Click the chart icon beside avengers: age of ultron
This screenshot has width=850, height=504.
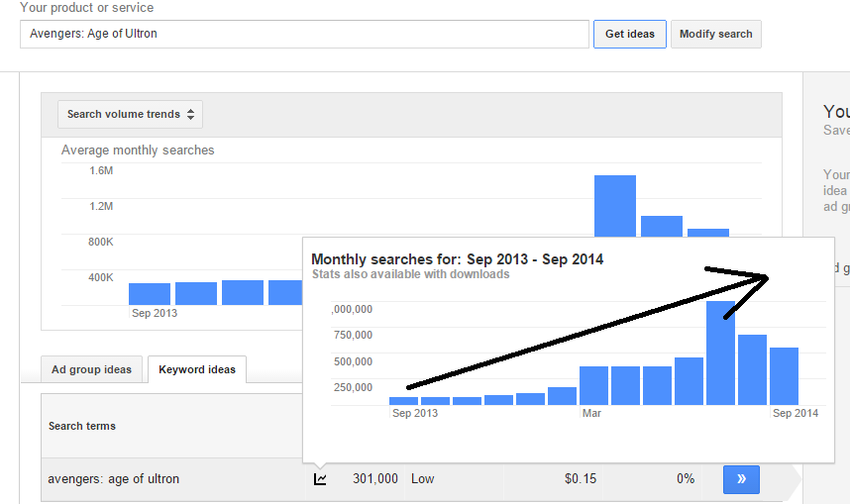[x=320, y=479]
